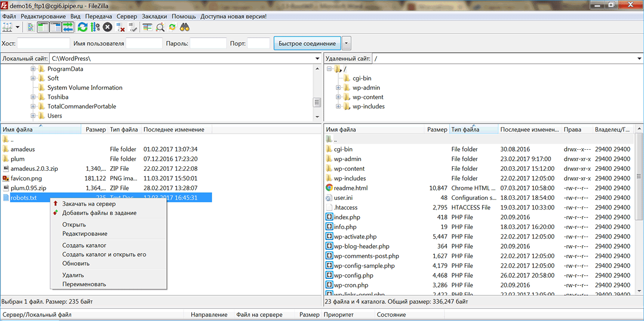This screenshot has height=321, width=644.
Task: Toggle the remote directory tree display
Action: [55, 27]
